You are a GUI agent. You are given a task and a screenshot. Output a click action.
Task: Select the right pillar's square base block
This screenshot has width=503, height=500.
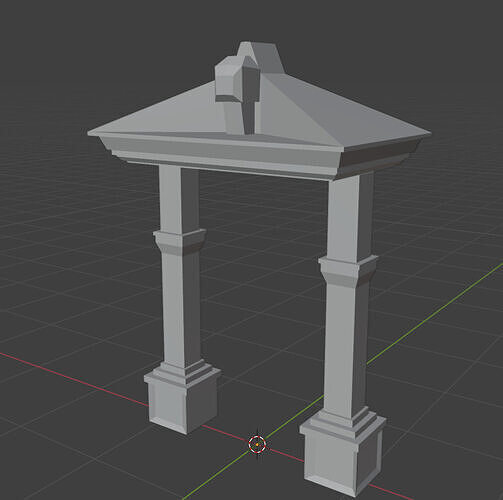click(x=343, y=458)
